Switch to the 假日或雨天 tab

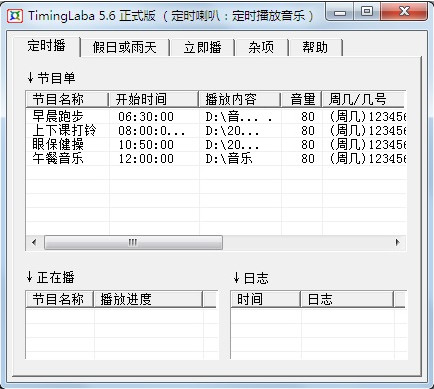pos(125,47)
